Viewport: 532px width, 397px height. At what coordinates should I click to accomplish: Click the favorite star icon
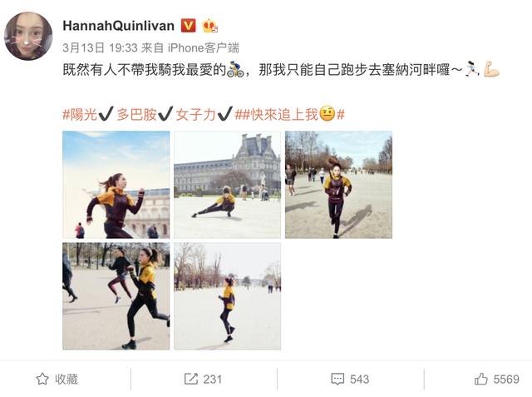click(x=42, y=379)
